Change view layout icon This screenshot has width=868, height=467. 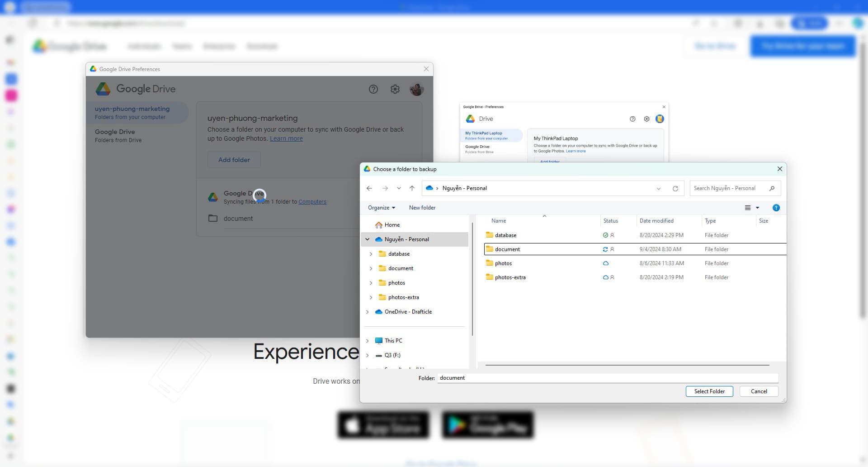click(748, 208)
